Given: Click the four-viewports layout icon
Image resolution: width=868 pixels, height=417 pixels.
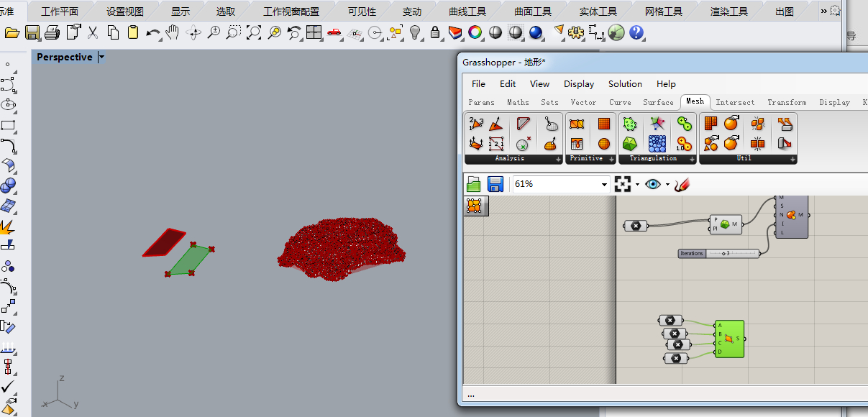Looking at the screenshot, I should tap(314, 32).
